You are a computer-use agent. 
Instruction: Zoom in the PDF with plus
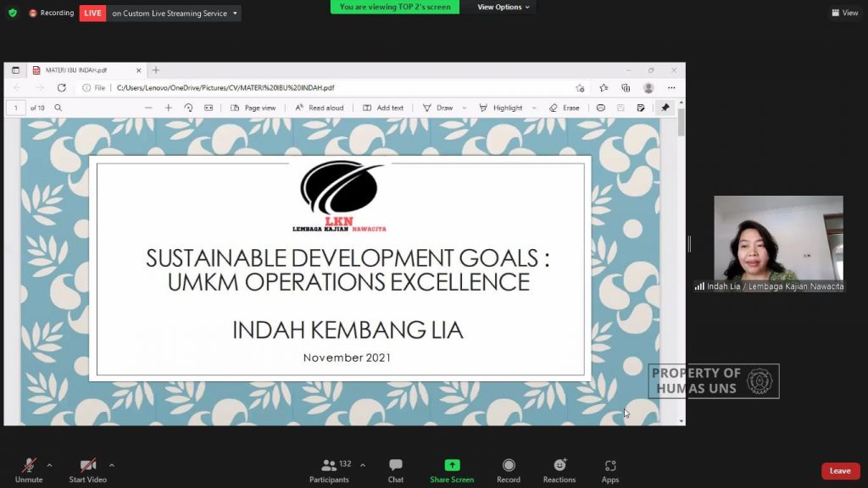(x=169, y=108)
